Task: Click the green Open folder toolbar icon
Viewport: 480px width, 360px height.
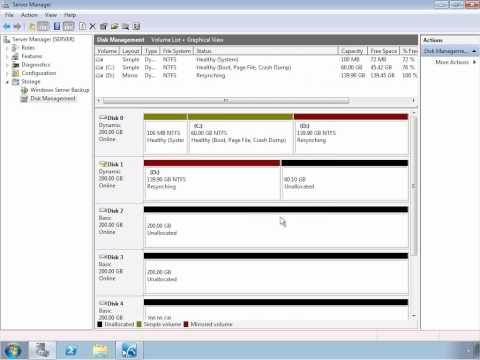Action: click(114, 26)
